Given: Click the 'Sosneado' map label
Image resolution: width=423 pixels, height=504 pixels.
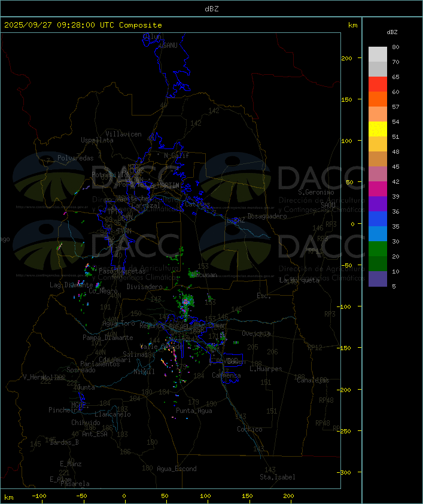Looking at the screenshot, I should 81,370.
